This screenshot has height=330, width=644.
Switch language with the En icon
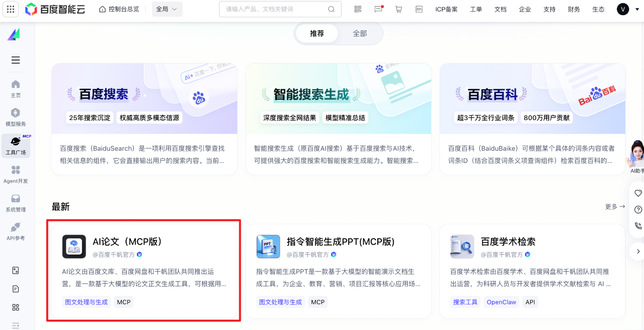[419, 9]
